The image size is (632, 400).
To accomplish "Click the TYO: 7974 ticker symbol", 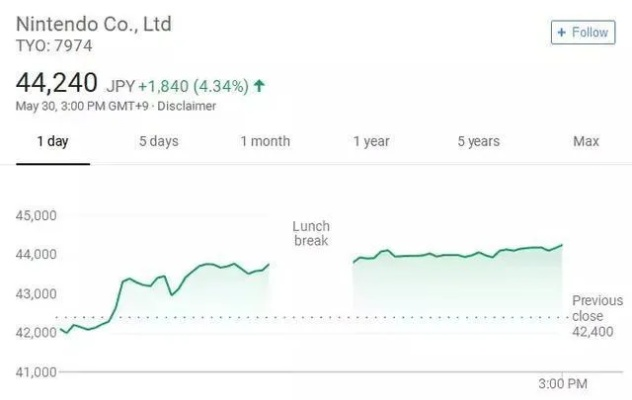I will (54, 46).
